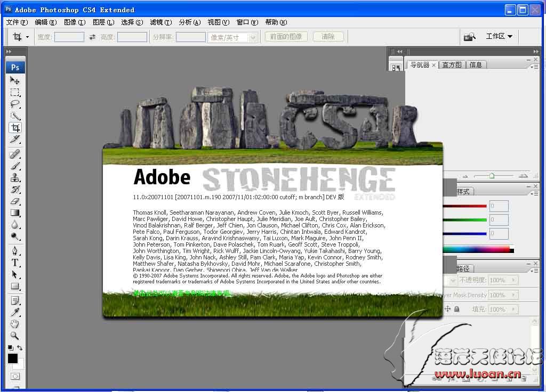This screenshot has width=546, height=392.
Task: Select the Slice tool
Action: 14,140
